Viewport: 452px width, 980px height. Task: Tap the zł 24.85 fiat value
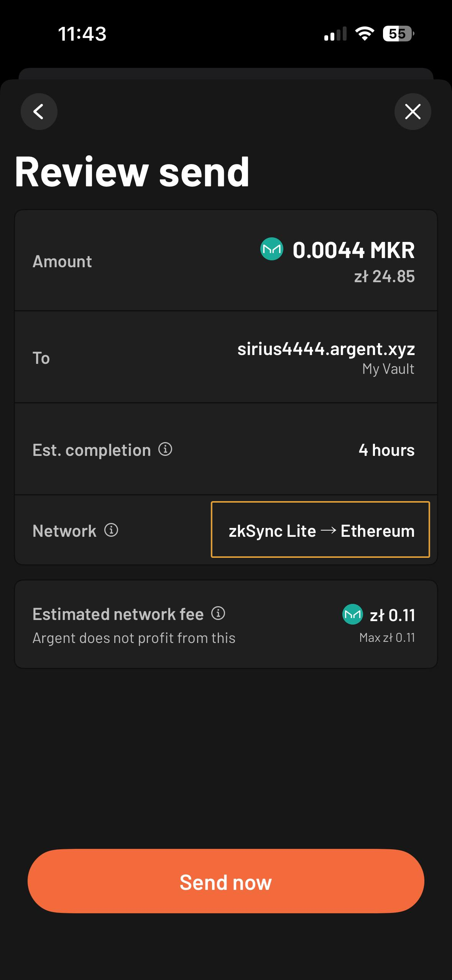point(384,276)
